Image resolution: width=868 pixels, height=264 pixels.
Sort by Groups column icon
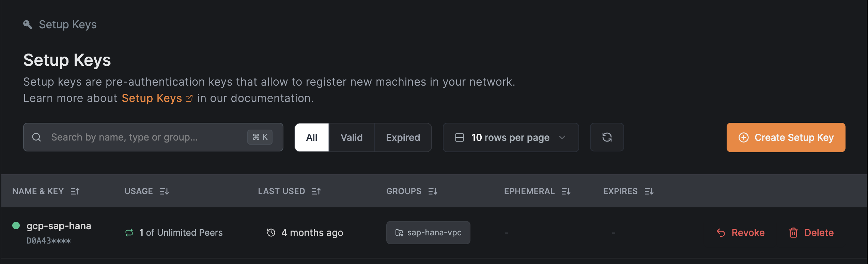tap(433, 191)
